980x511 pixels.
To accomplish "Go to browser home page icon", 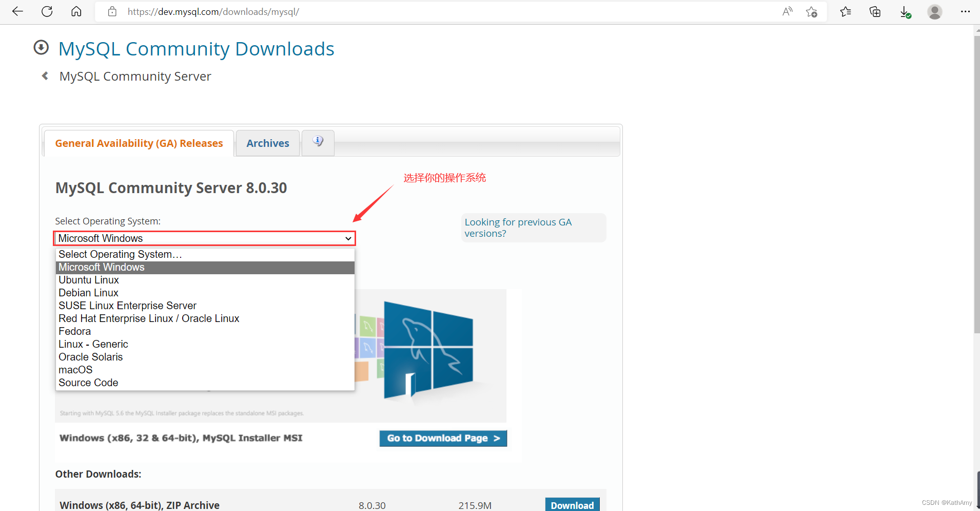I will coord(76,11).
